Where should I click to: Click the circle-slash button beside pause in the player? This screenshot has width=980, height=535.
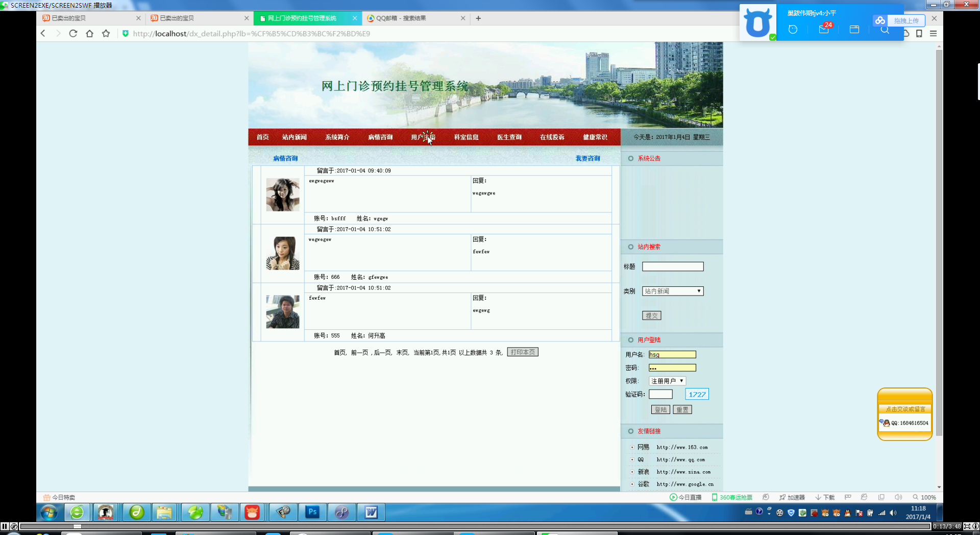14,526
